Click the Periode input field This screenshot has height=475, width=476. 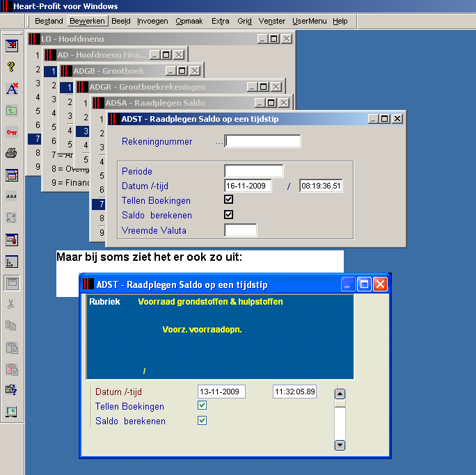point(254,171)
